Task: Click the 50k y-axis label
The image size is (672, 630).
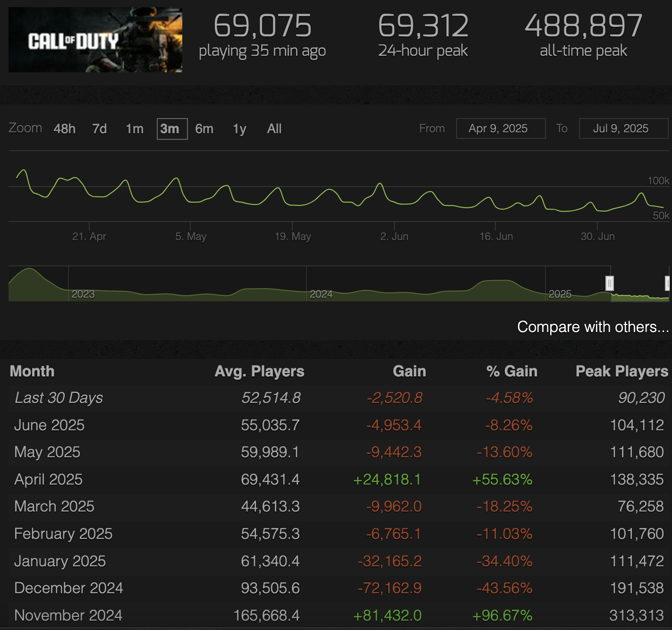Action: [661, 215]
